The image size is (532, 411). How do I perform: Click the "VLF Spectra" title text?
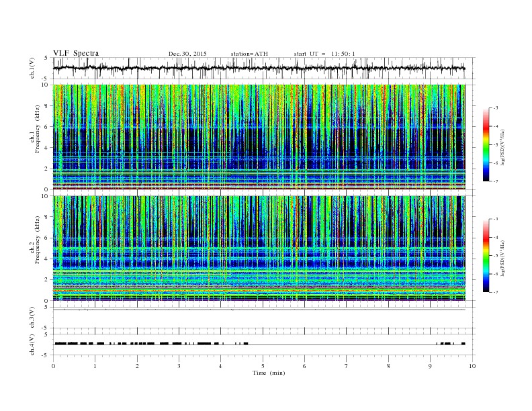point(76,53)
